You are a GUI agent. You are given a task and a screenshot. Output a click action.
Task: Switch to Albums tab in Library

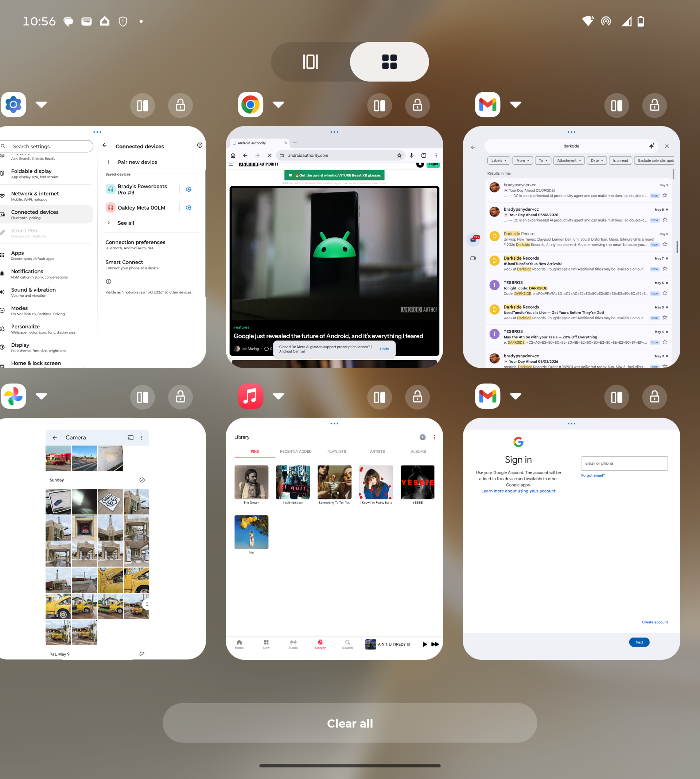[418, 451]
